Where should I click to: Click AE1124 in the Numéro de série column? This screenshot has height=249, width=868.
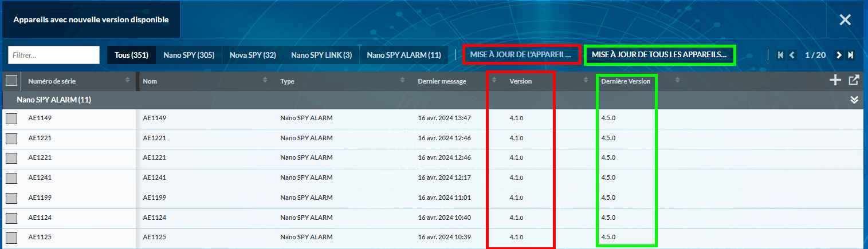tap(40, 218)
